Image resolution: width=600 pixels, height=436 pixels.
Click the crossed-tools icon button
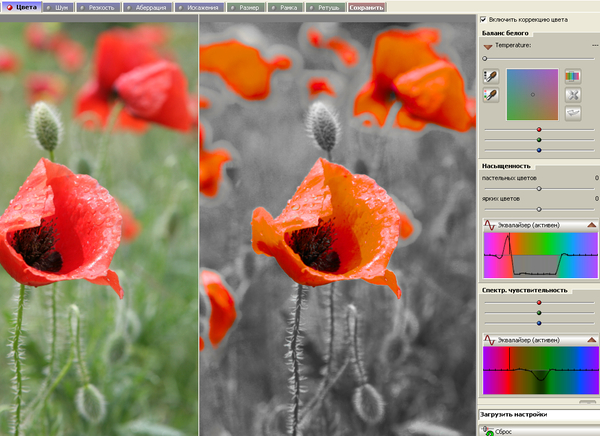pyautogui.click(x=573, y=95)
